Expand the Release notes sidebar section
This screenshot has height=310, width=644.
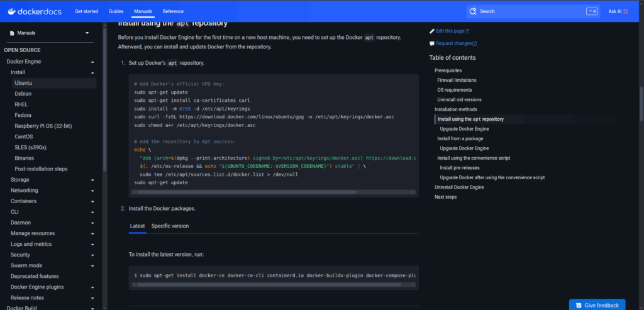(x=92, y=297)
